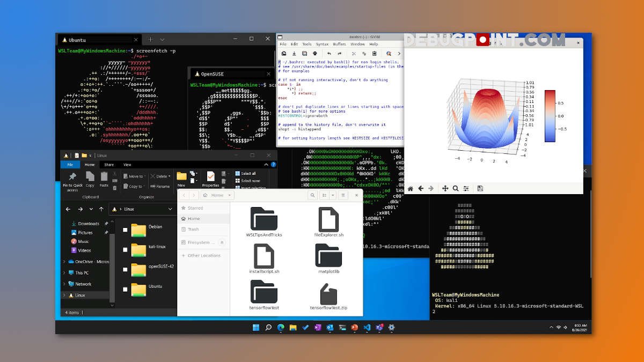Check the box next to Debian folder
The image size is (644, 362).
(126, 230)
